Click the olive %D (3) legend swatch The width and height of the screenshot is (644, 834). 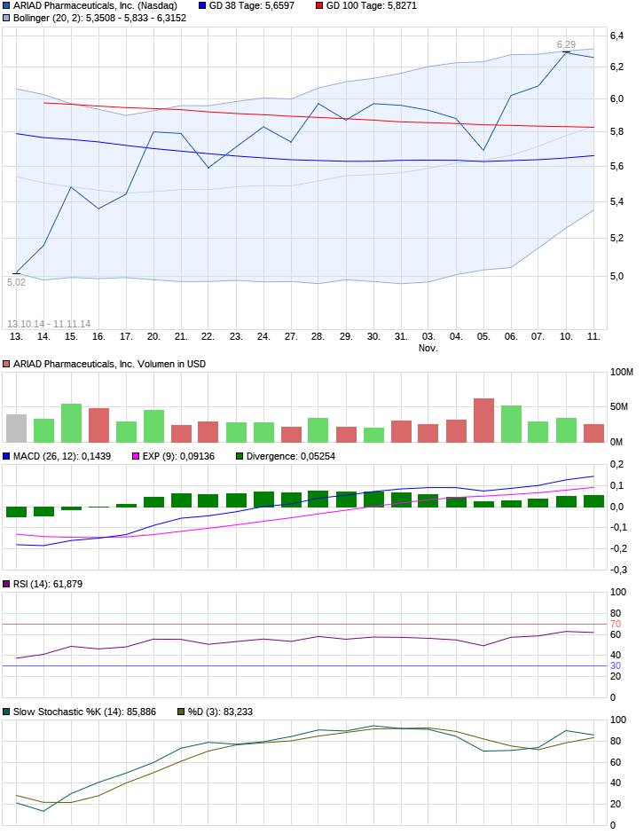[181, 712]
